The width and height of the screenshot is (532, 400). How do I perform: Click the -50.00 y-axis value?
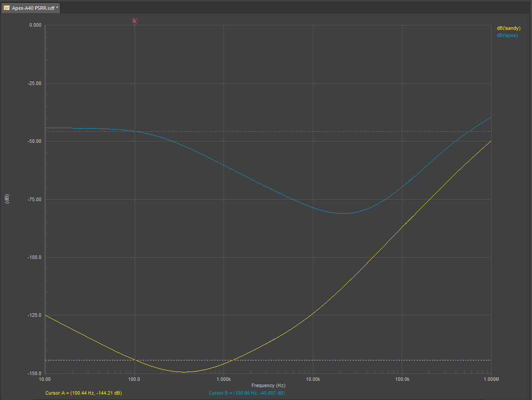[x=34, y=141]
